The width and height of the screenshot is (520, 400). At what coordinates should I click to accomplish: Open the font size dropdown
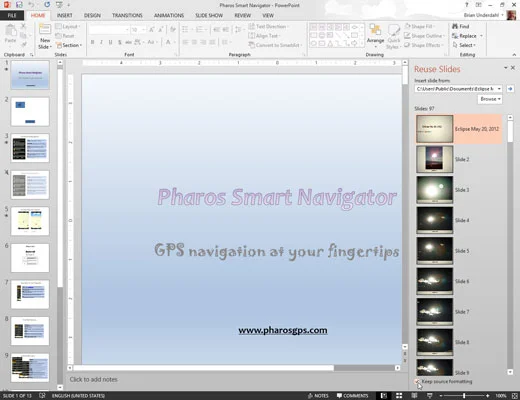click(143, 30)
